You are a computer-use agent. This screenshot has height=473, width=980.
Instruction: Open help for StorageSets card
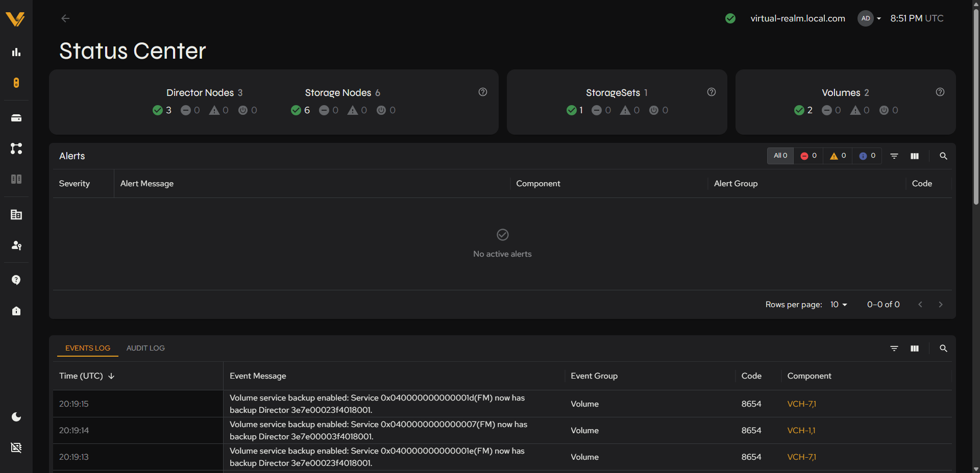(x=712, y=92)
